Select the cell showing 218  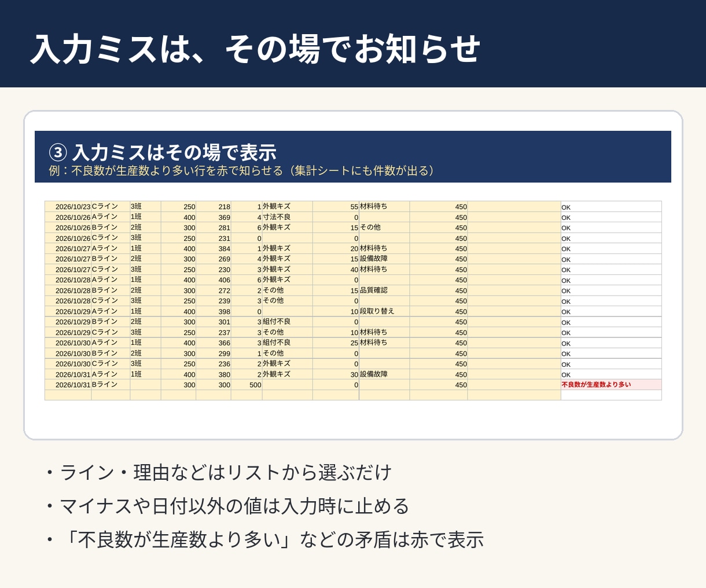click(214, 207)
